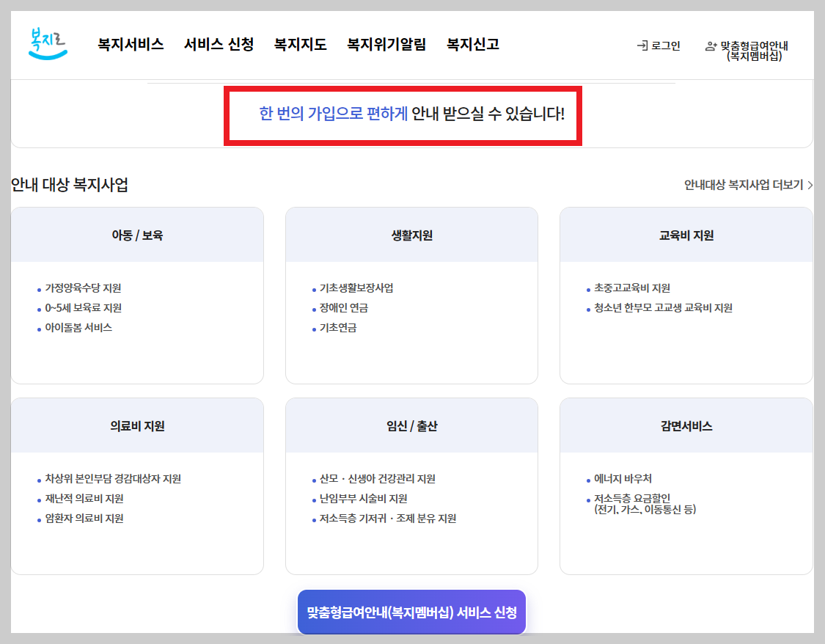Open the 복지서비스 menu

tap(129, 44)
